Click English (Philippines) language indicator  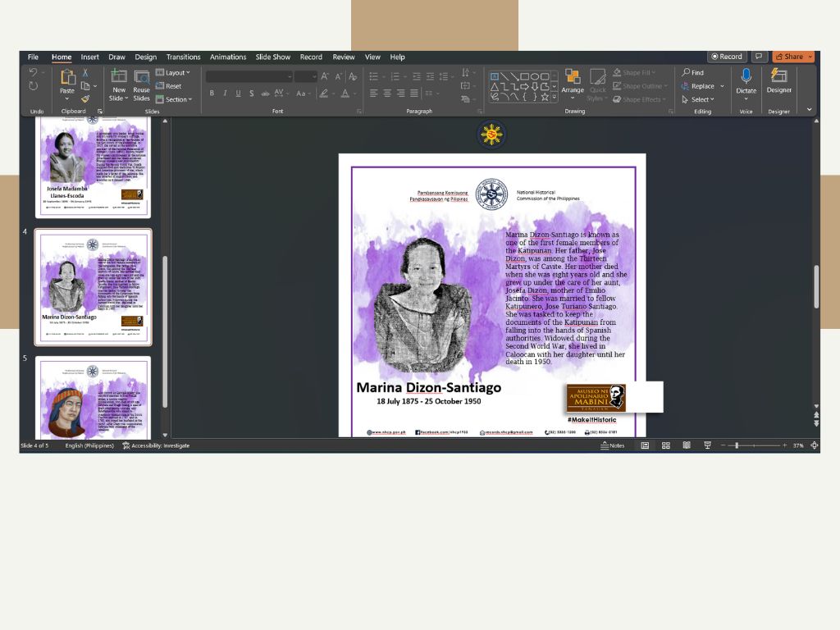(x=89, y=445)
